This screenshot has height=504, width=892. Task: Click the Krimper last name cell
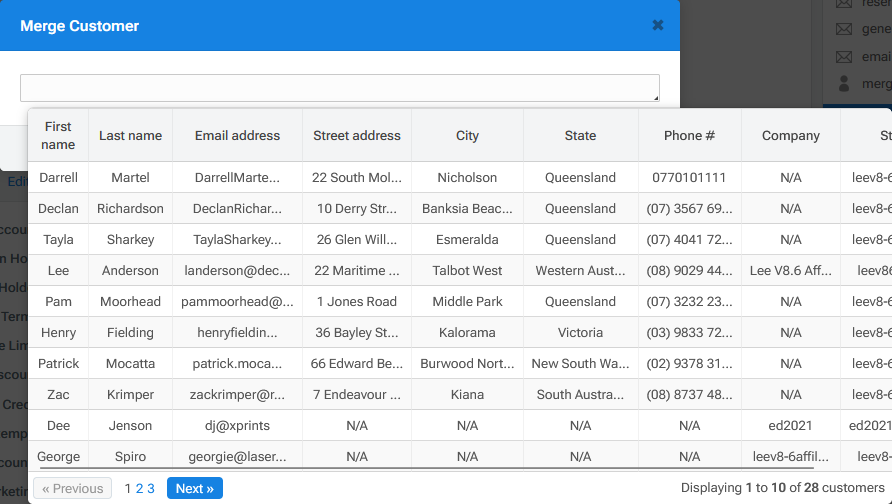pos(130,394)
